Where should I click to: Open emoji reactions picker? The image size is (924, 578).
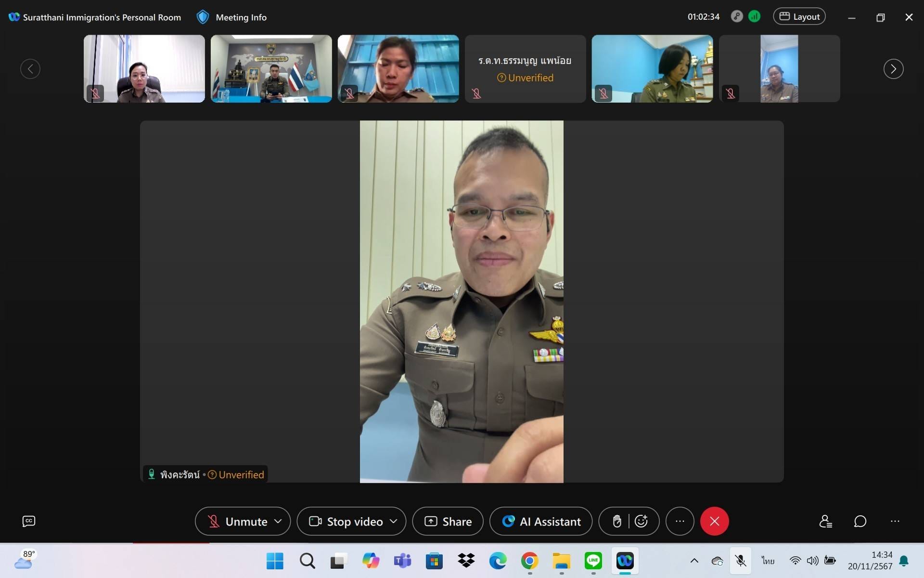[x=641, y=521]
